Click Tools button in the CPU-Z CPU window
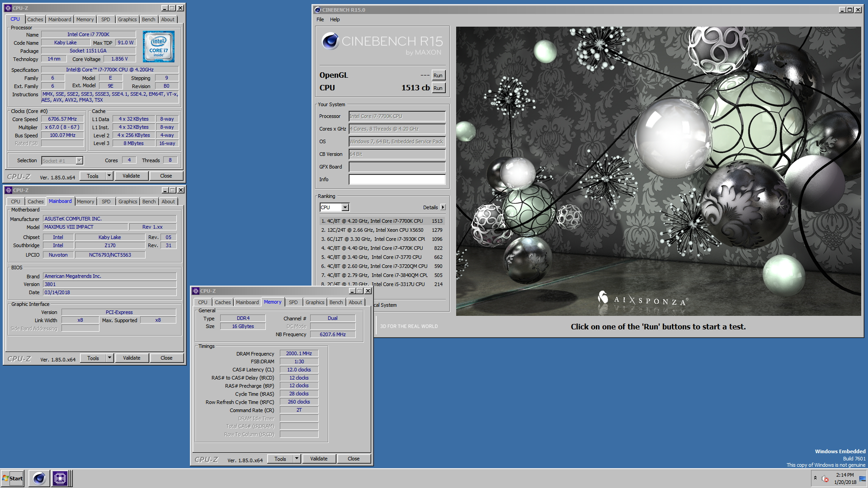Viewport: 868px width, 488px height. coord(93,176)
